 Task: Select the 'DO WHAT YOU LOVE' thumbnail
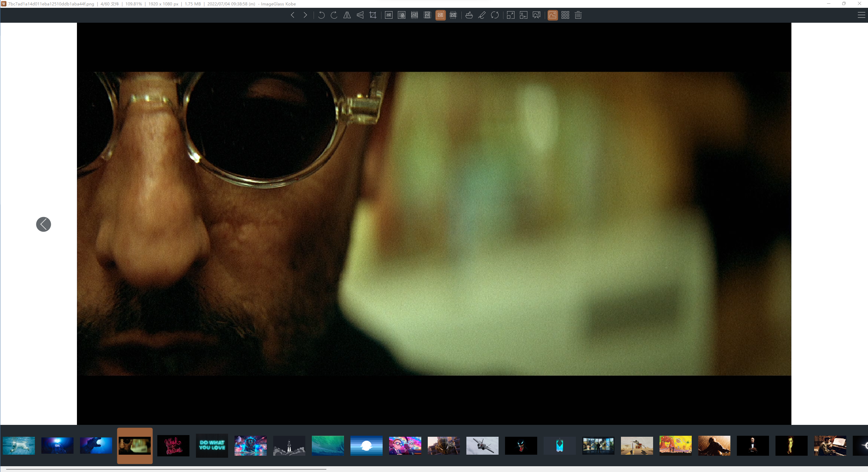[x=212, y=445]
